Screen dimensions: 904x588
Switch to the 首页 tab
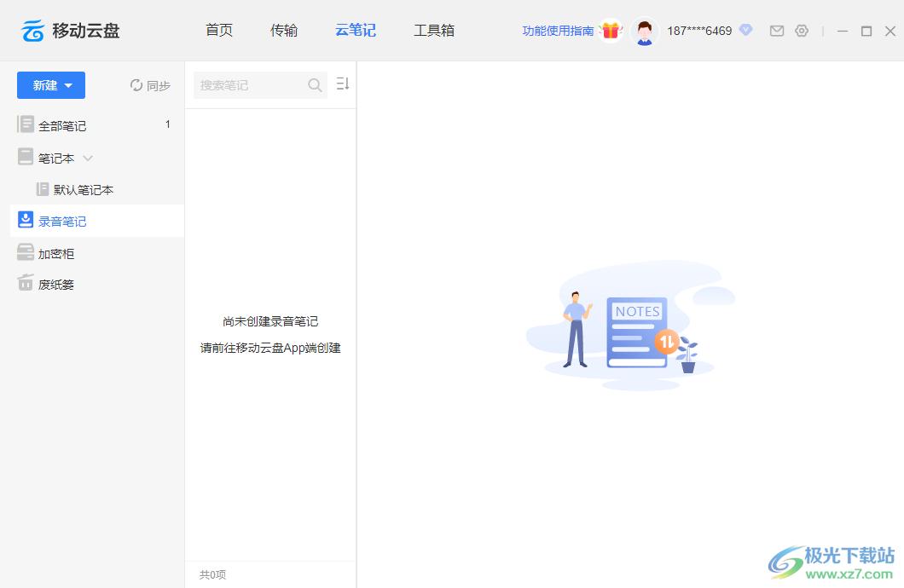tap(219, 31)
